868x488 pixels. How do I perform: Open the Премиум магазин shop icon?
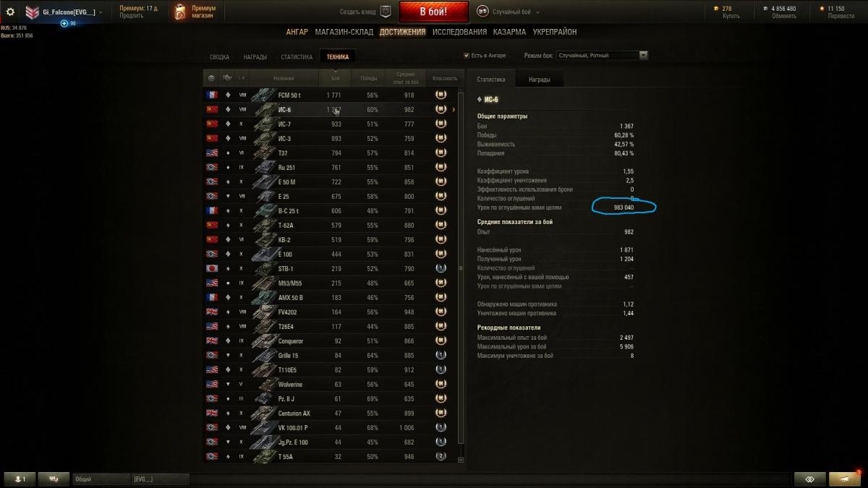180,12
